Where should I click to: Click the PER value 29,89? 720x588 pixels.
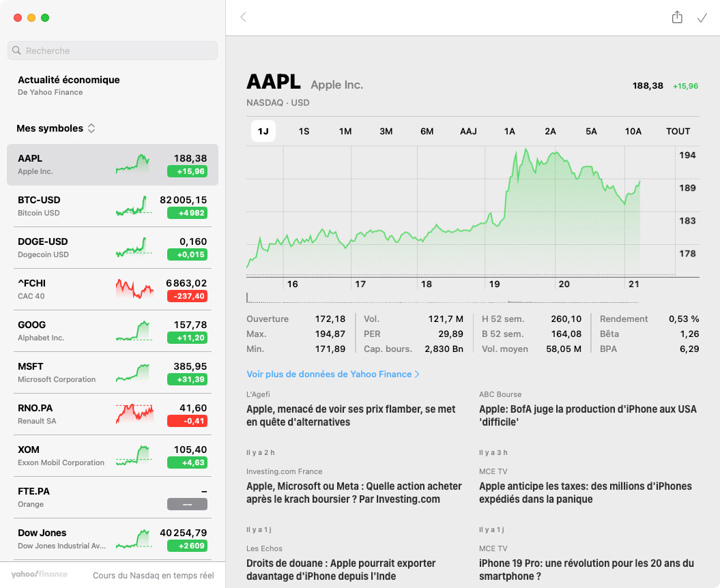click(450, 334)
